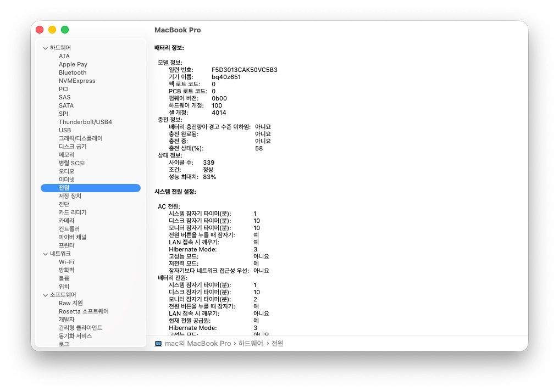The height and width of the screenshot is (392, 559).
Task: Click the 시스템 전원 설정 heading
Action: pos(175,192)
